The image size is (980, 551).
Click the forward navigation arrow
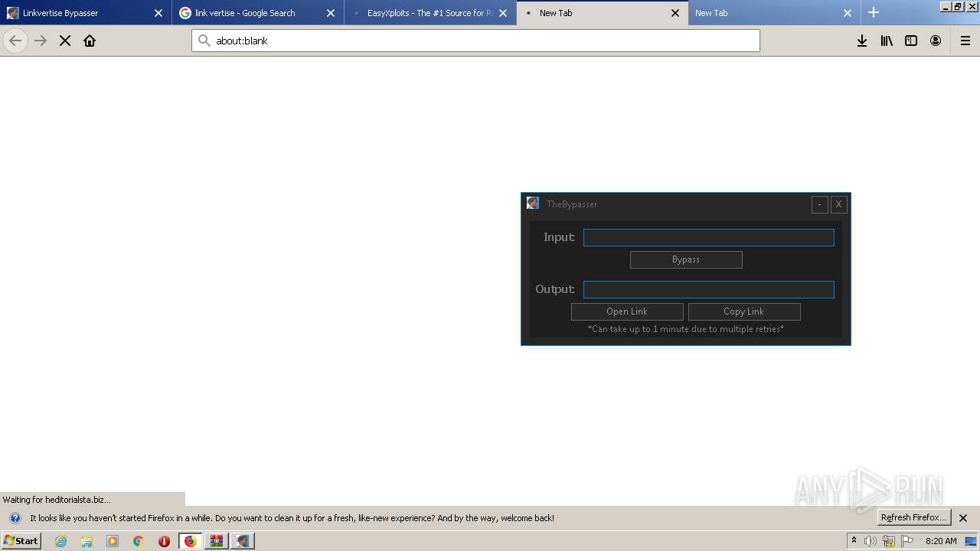41,41
